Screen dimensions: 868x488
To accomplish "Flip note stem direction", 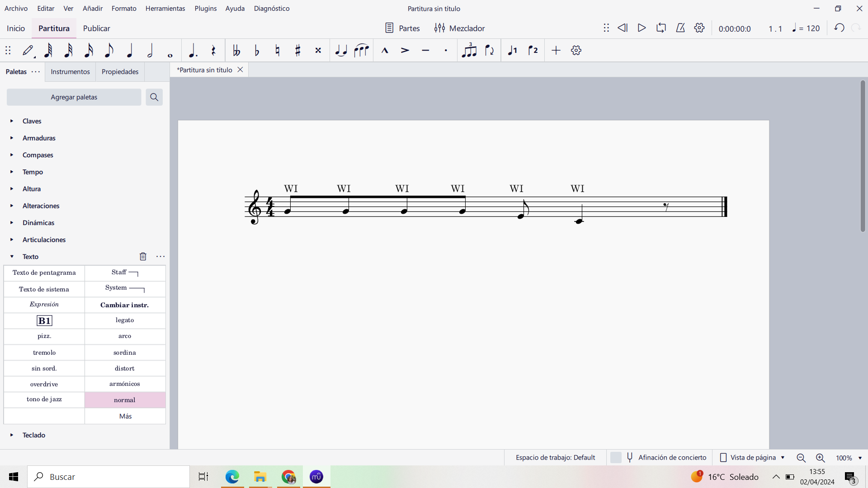I will click(490, 50).
